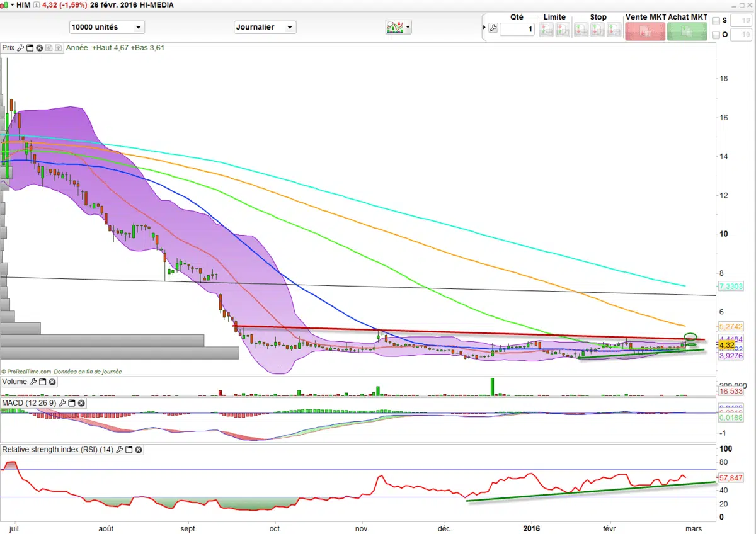Close the Prix panel
This screenshot has width=756, height=534.
tap(39, 47)
